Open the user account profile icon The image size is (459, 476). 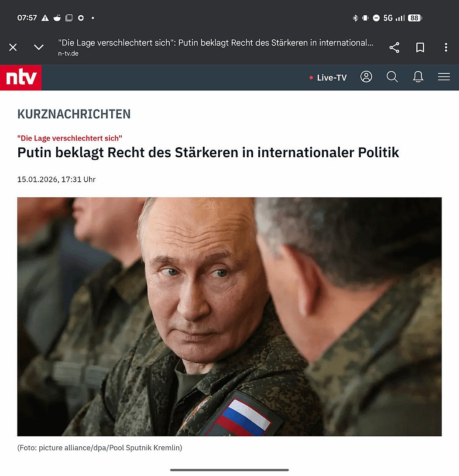(366, 77)
